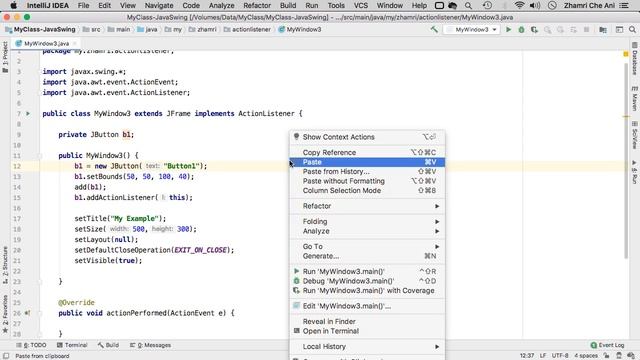This screenshot has width=640, height=360.
Task: Click the read-only lock icon in status bar
Action: (x=607, y=356)
